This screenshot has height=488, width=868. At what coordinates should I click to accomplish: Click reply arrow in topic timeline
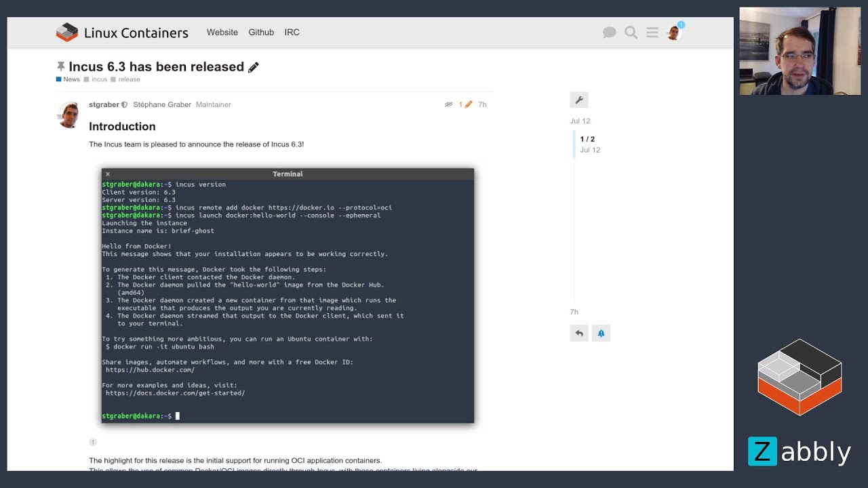(x=579, y=333)
